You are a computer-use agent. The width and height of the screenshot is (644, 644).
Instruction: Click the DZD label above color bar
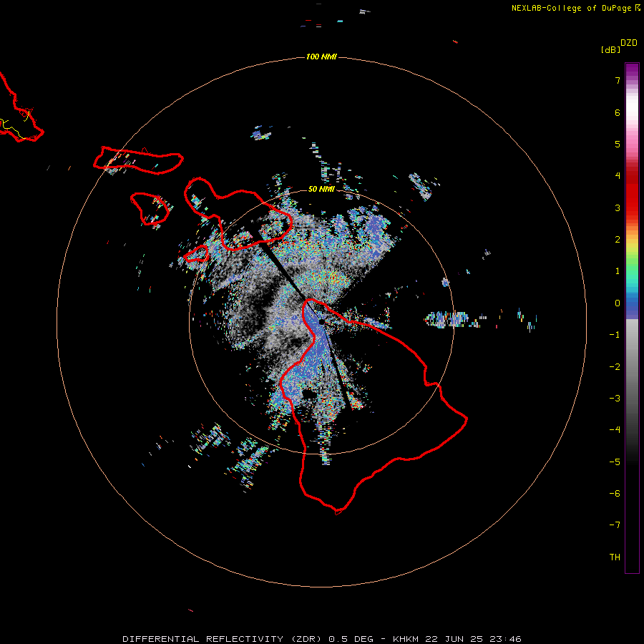629,43
